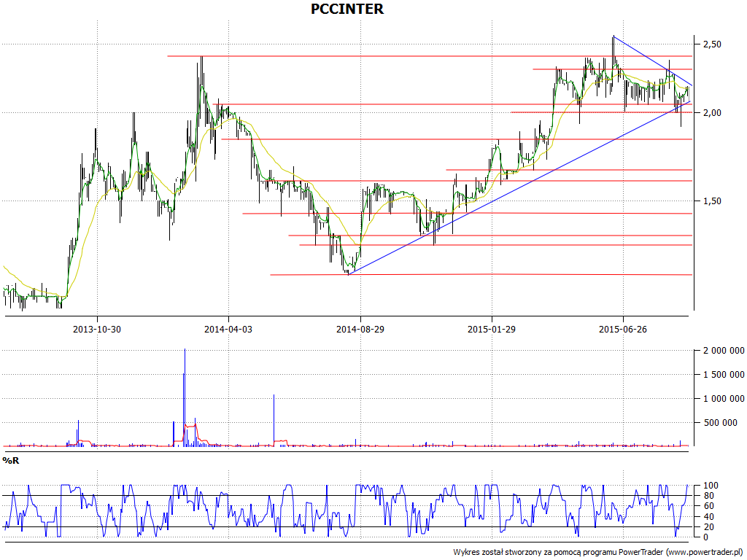Open the www.powertrader.pl credit text
The height and width of the screenshot is (560, 747).
[x=704, y=552]
